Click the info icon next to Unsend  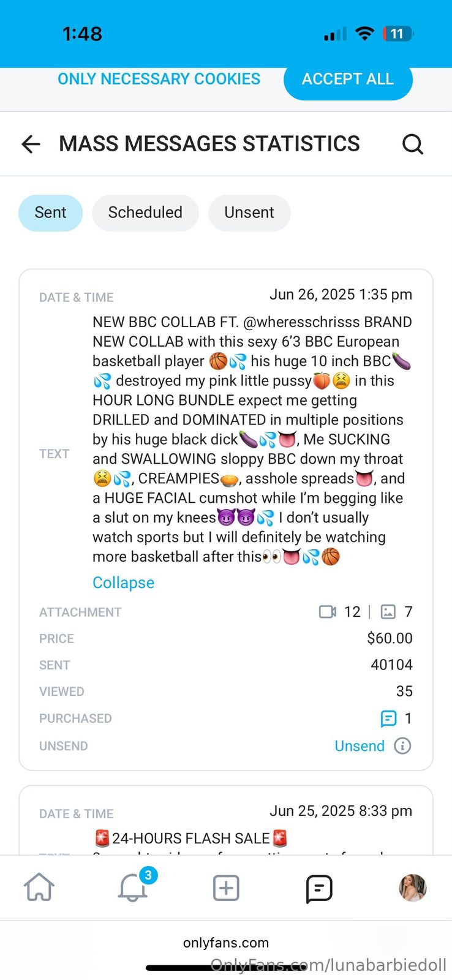(402, 745)
